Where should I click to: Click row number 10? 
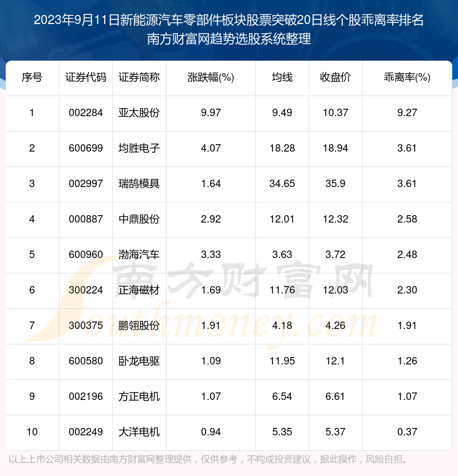[x=32, y=432]
